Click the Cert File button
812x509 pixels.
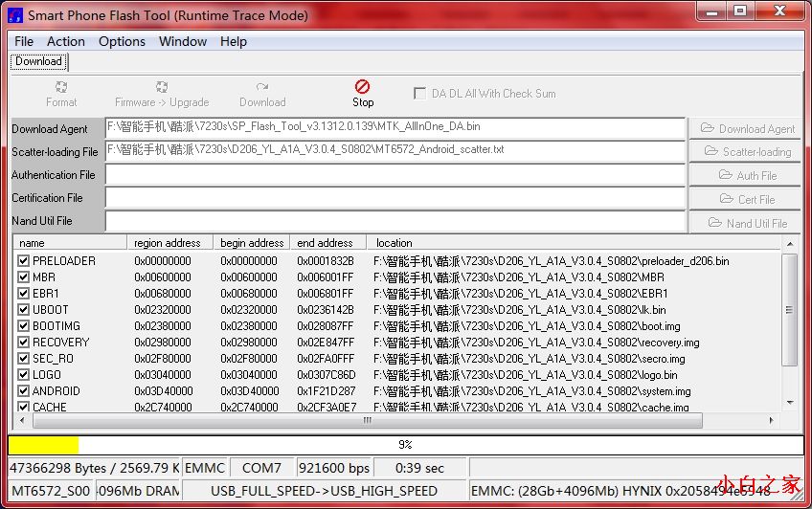745,199
